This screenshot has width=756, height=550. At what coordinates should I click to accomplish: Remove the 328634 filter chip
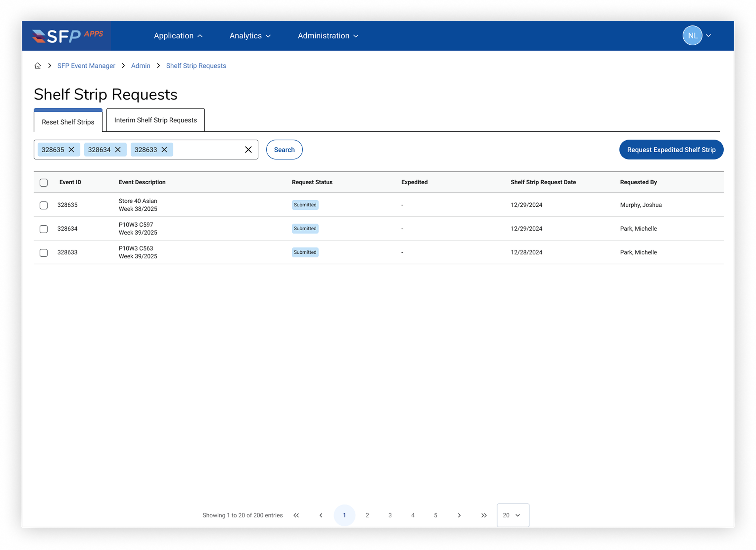pos(118,150)
